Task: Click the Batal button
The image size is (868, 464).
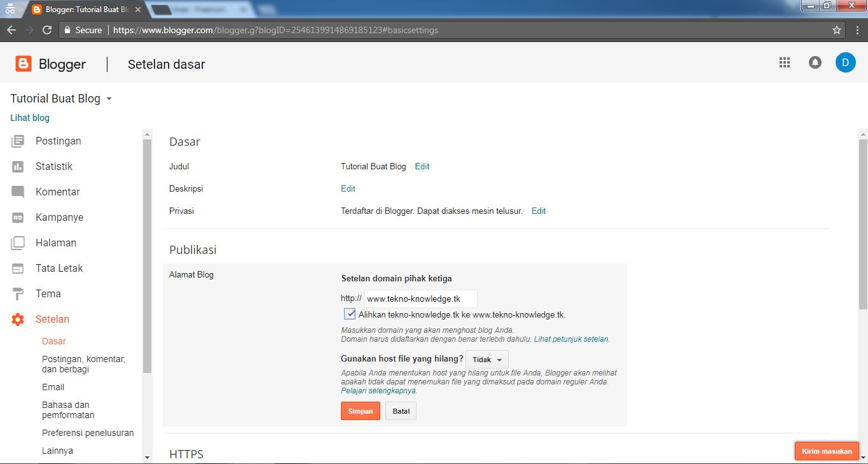Action: [x=401, y=411]
